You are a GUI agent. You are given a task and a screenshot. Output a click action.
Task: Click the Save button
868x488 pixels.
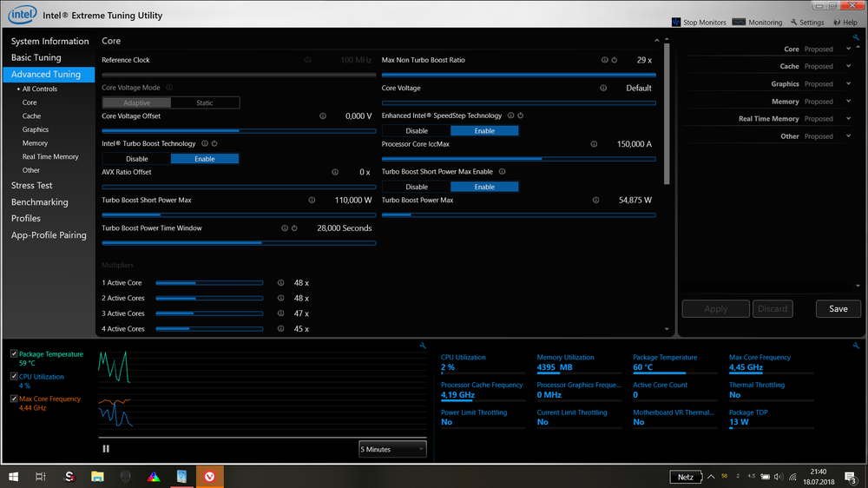[838, 308]
